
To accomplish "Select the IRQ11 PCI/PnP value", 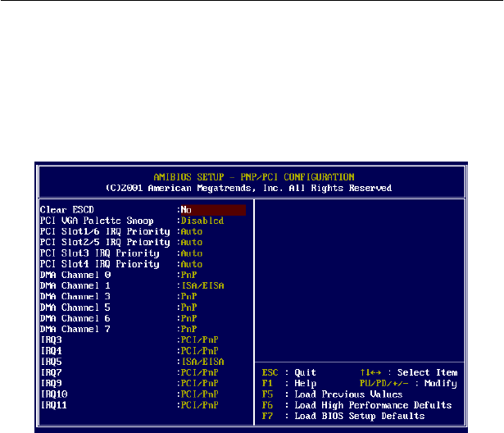I will pyautogui.click(x=200, y=405).
